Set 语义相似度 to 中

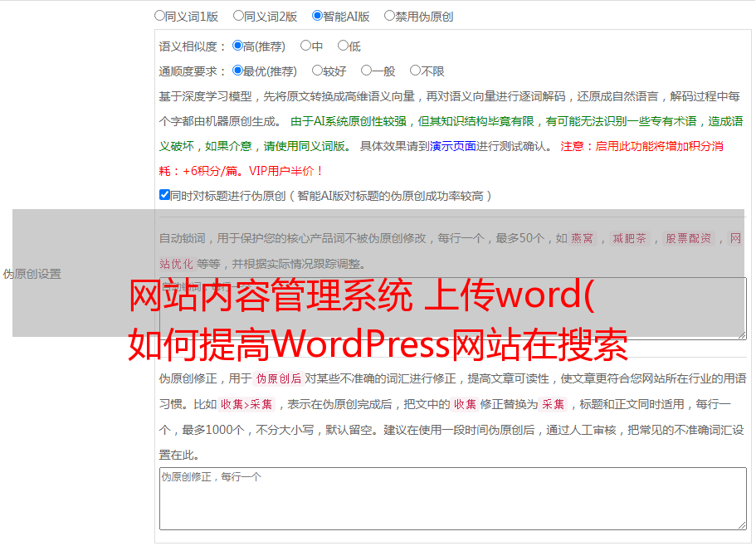click(x=305, y=46)
